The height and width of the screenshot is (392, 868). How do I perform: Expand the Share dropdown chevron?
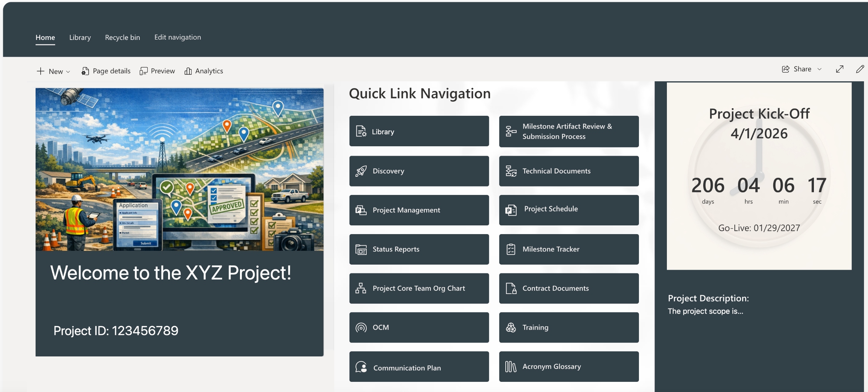(x=819, y=69)
